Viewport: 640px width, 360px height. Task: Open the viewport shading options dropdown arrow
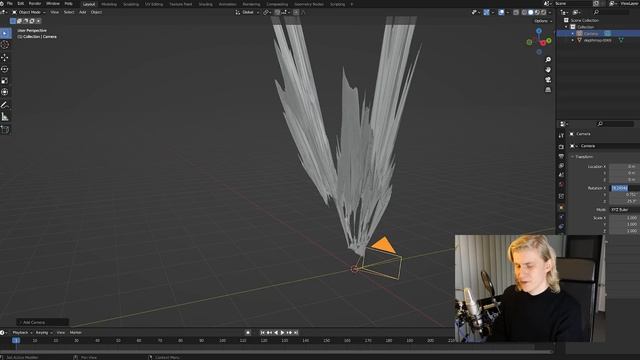[549, 12]
